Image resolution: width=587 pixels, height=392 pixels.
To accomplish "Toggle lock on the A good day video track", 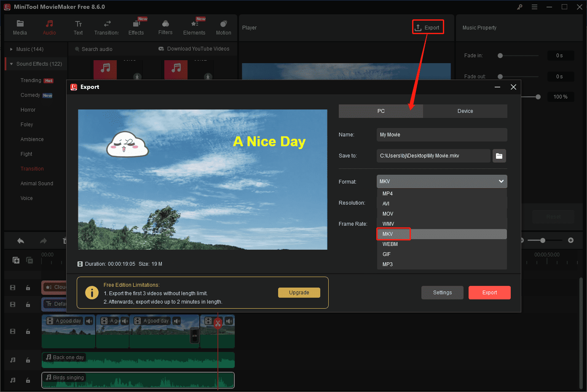I will [x=28, y=332].
